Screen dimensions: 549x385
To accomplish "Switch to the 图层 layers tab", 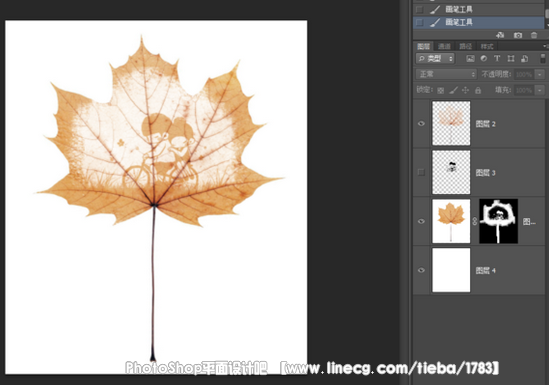I will click(x=424, y=46).
